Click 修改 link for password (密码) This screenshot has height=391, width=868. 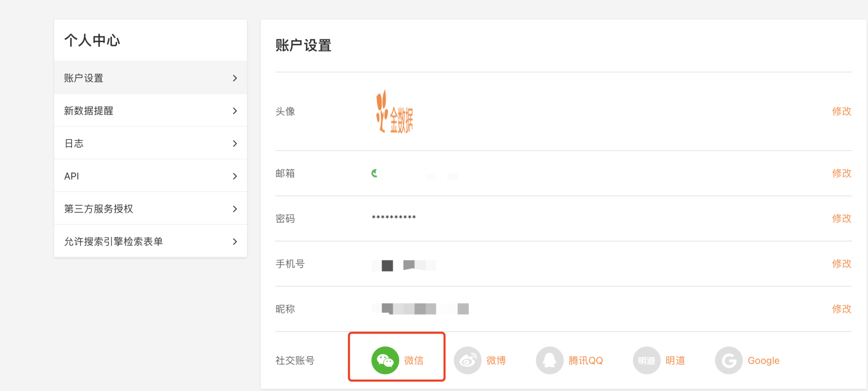(842, 218)
